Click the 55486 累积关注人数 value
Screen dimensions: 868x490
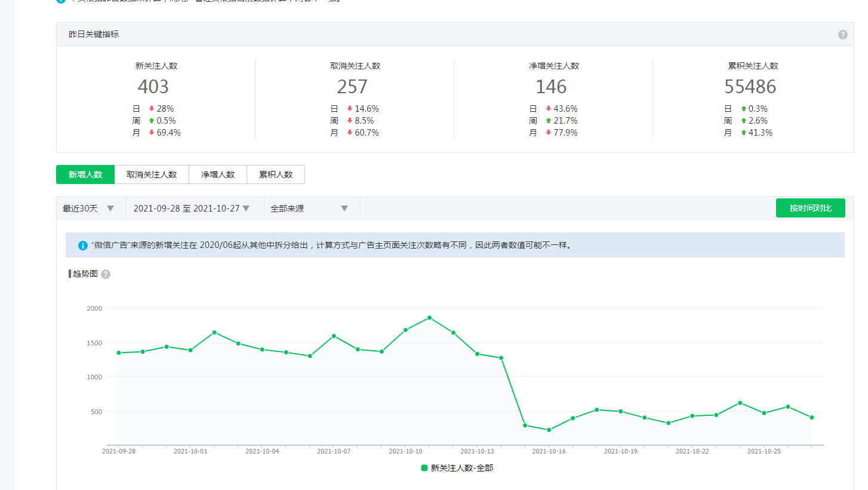tap(750, 87)
